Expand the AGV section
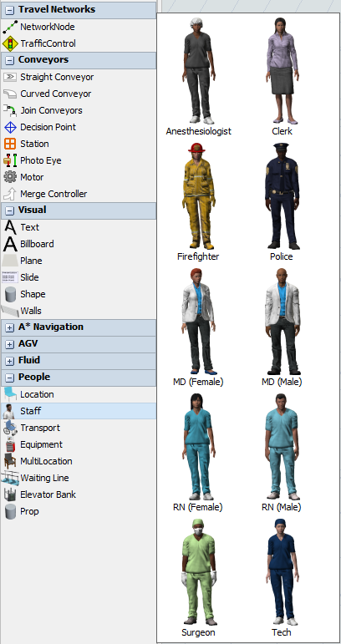This screenshot has height=644, width=341. [x=10, y=345]
